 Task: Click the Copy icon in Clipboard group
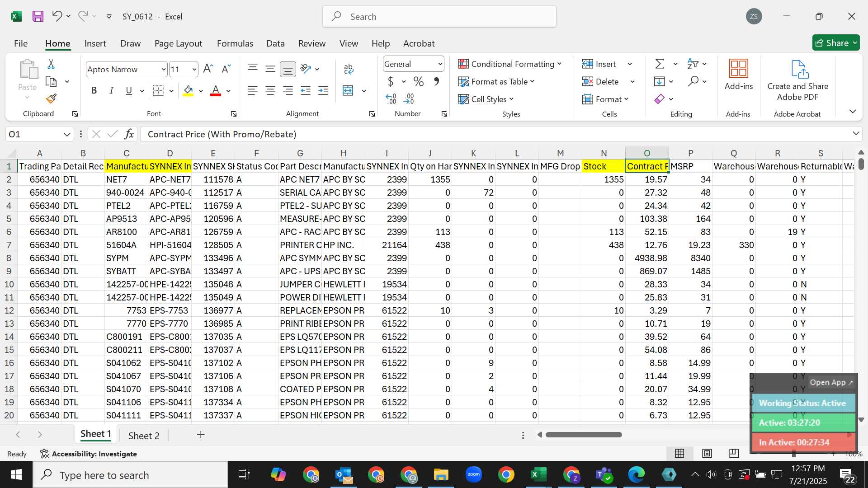pos(51,82)
